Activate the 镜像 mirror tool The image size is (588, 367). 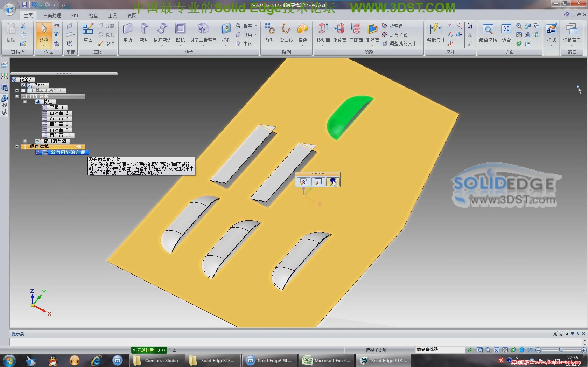click(x=302, y=34)
